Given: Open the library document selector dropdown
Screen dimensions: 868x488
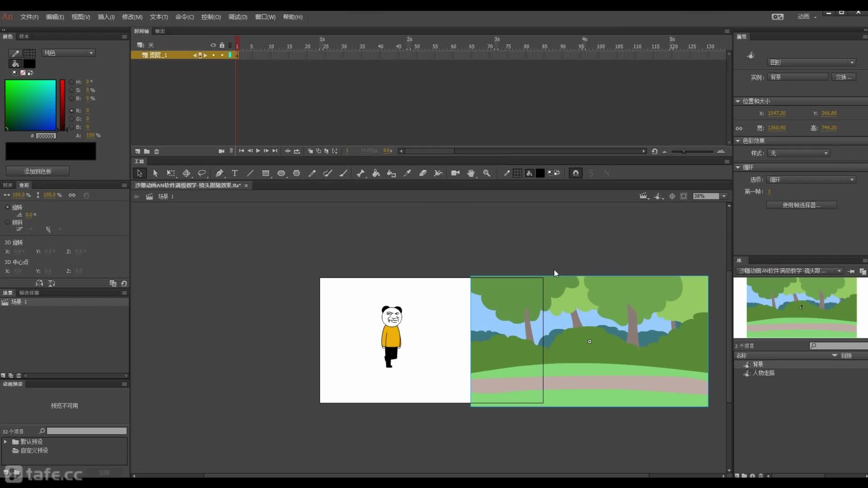Looking at the screenshot, I should pos(790,271).
